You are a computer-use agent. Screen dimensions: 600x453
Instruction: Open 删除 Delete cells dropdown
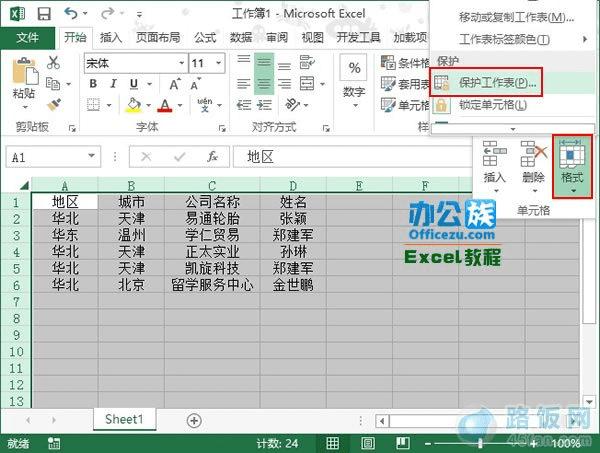pos(533,166)
